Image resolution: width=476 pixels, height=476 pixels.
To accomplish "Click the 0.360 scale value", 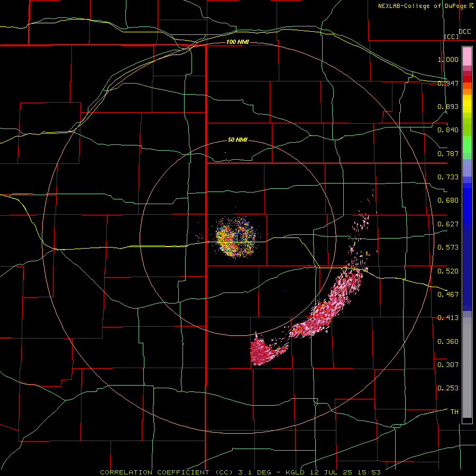I will pyautogui.click(x=448, y=342).
